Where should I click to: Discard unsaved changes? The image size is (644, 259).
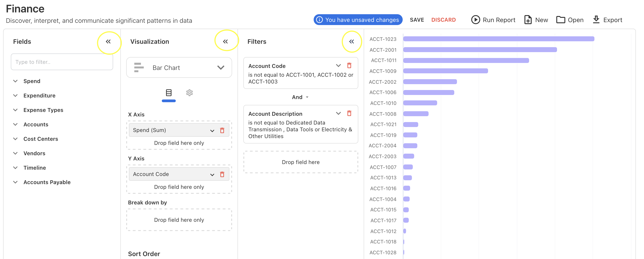[x=443, y=20]
